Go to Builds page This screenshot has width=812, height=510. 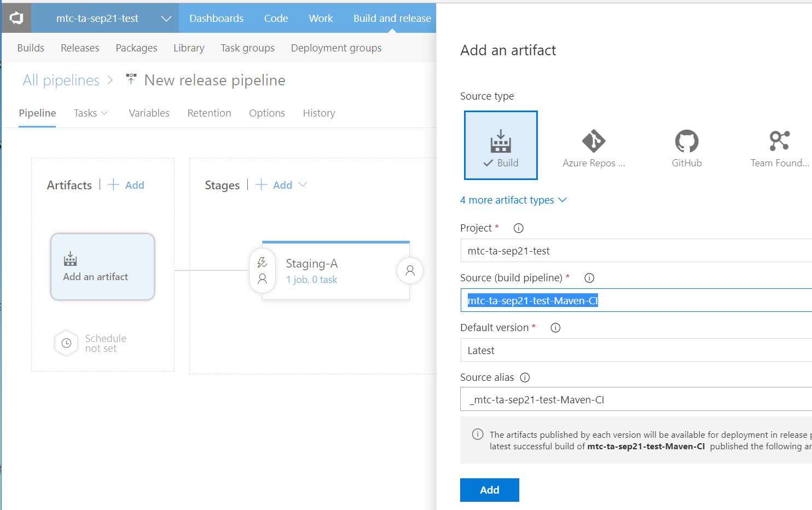[x=31, y=48]
